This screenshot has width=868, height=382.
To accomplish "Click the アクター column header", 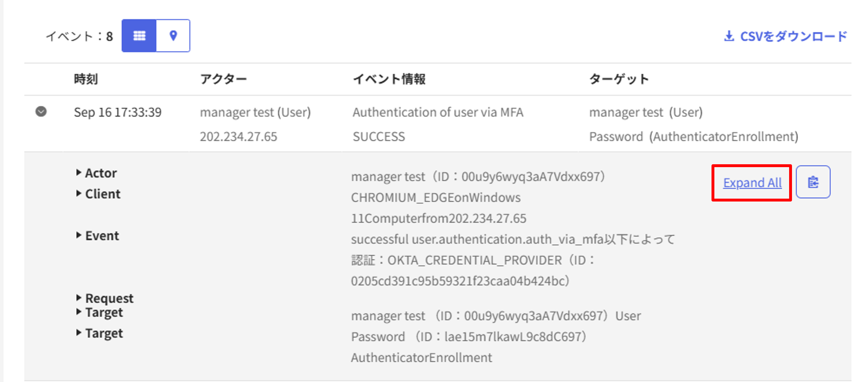I will point(223,79).
